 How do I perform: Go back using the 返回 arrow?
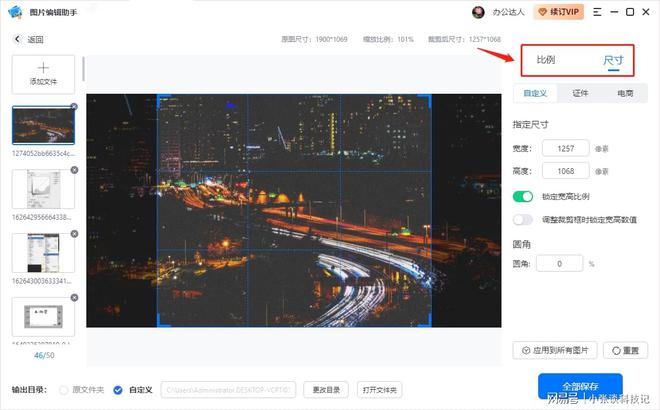(17, 39)
